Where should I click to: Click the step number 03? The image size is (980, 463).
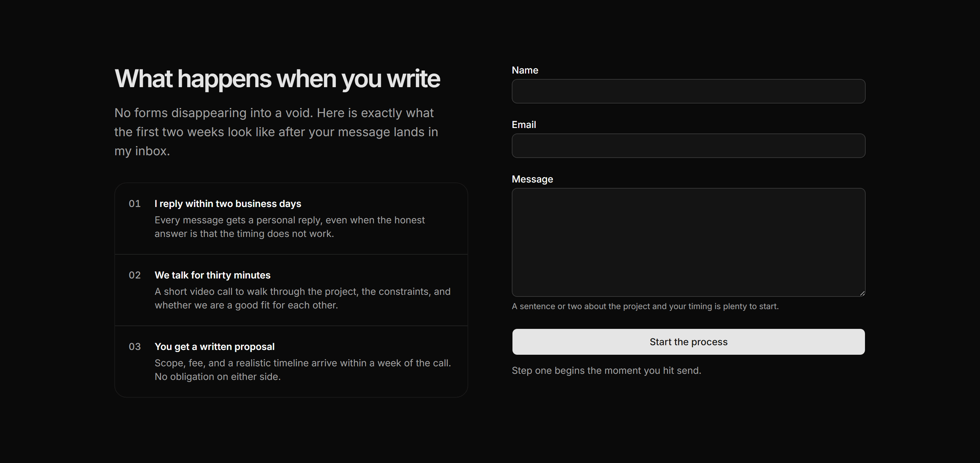click(135, 347)
